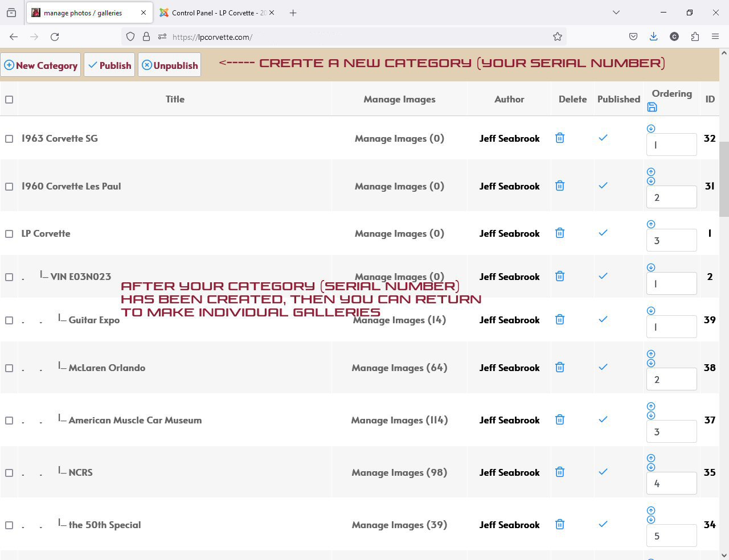Viewport: 729px width, 560px height.
Task: Move McLaren Orlando down in ordering
Action: tap(651, 363)
